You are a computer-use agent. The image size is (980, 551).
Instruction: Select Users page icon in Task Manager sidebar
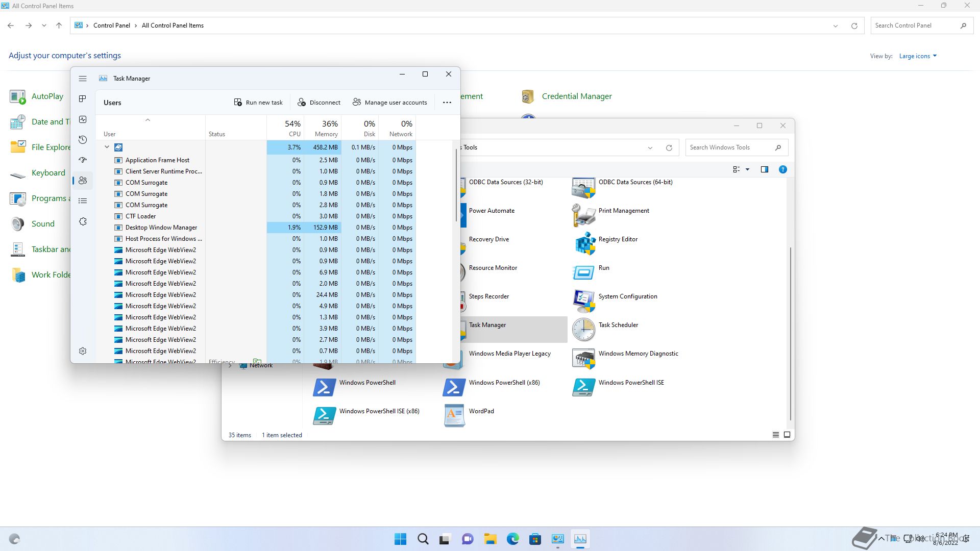(83, 181)
